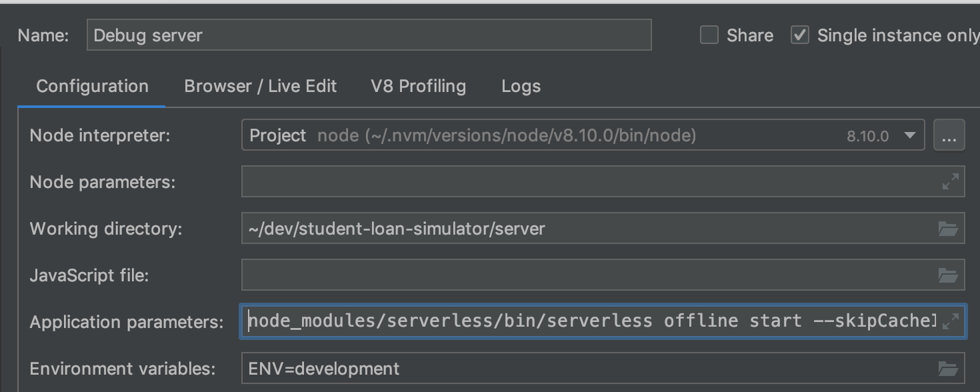Switch to the Browser / Live Edit tab
This screenshot has width=980, height=392.
tap(260, 86)
